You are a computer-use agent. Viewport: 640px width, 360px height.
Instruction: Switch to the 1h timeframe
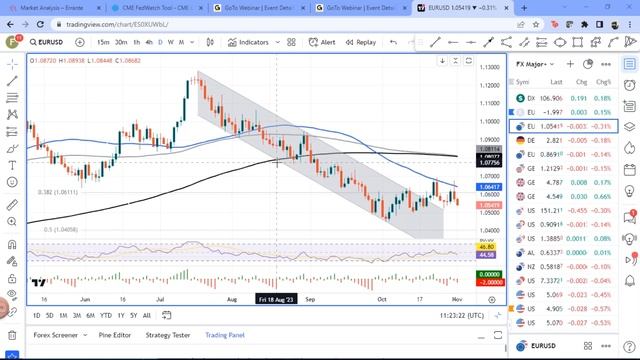[137, 42]
